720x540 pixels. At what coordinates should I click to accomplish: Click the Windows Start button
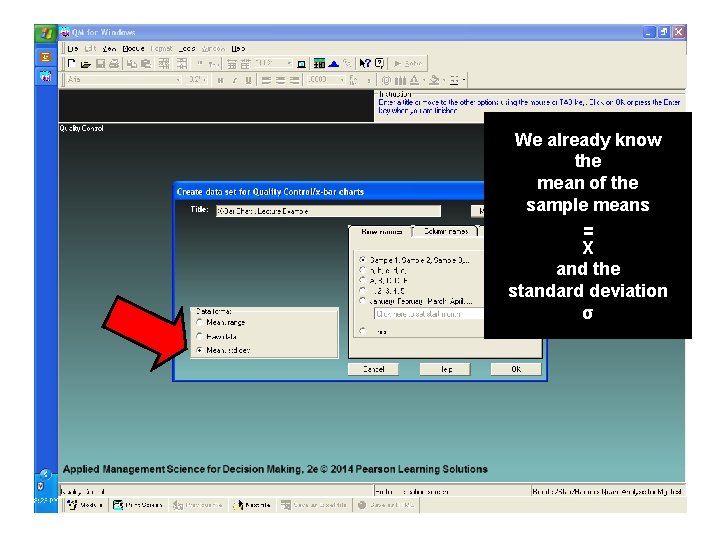pos(45,33)
